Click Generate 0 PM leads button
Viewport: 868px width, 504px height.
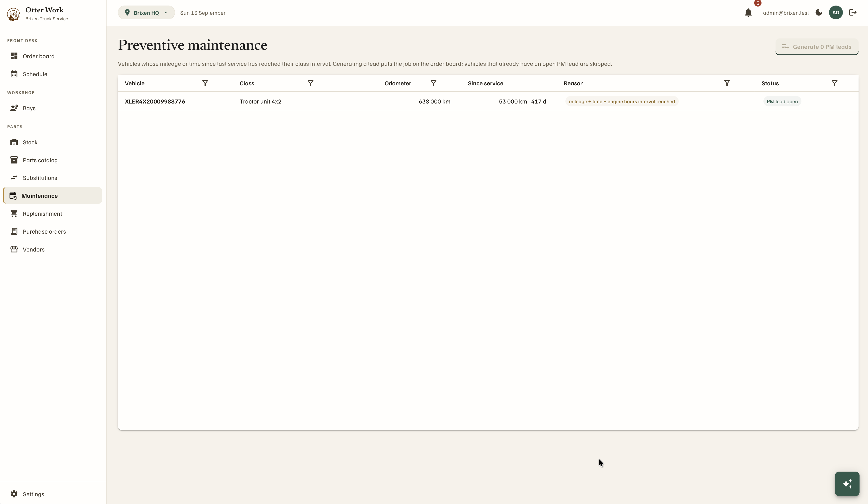pos(817,47)
